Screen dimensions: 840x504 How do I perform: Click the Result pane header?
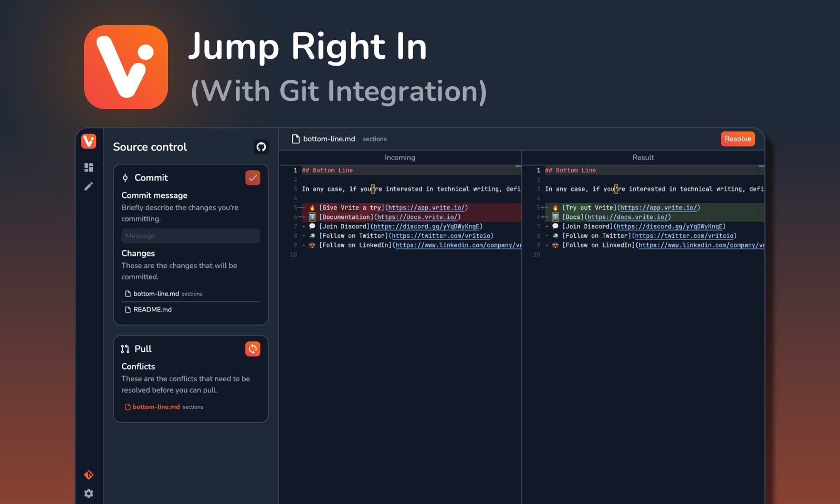pyautogui.click(x=643, y=157)
